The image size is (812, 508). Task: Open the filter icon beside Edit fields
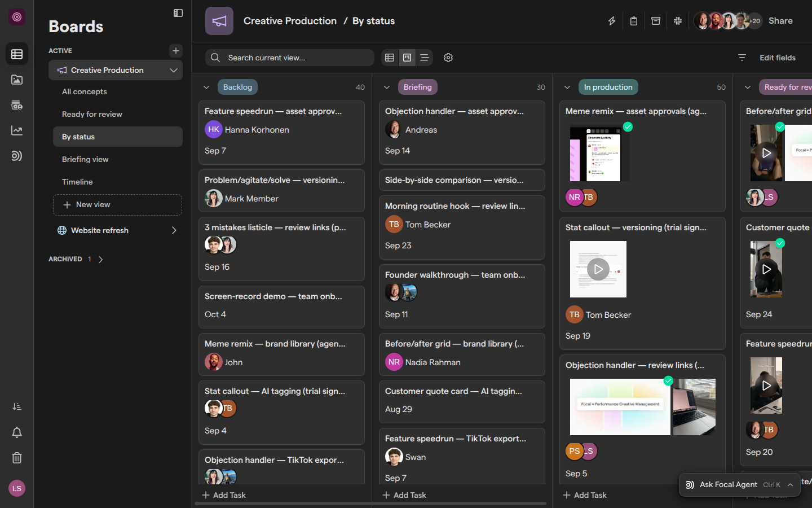pos(742,58)
